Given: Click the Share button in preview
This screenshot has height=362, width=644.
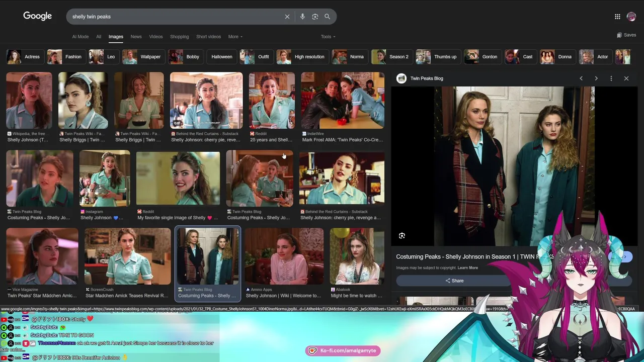Looking at the screenshot, I should click(454, 281).
